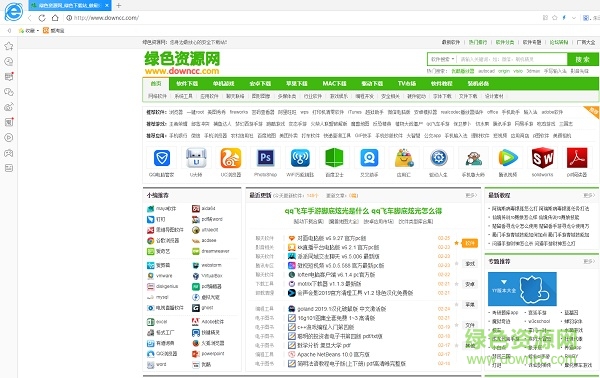The height and width of the screenshot is (378, 600).
Task: Open the blue gear driver app icon
Action: pyautogui.click(x=439, y=158)
